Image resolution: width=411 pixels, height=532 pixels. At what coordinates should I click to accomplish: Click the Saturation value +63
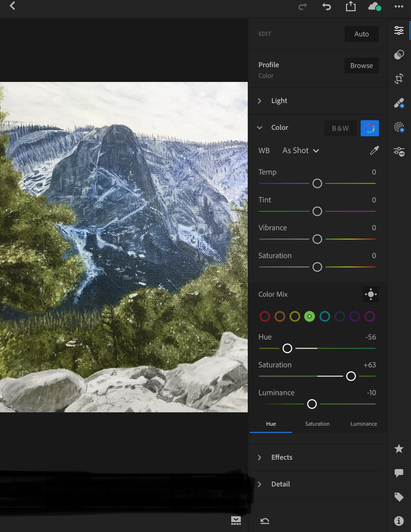pos(370,365)
